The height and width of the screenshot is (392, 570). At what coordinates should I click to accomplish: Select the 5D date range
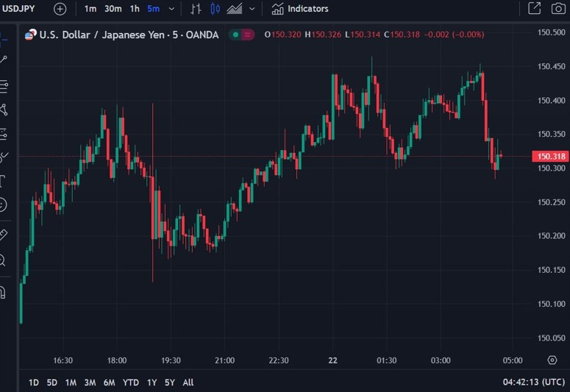[x=52, y=382]
